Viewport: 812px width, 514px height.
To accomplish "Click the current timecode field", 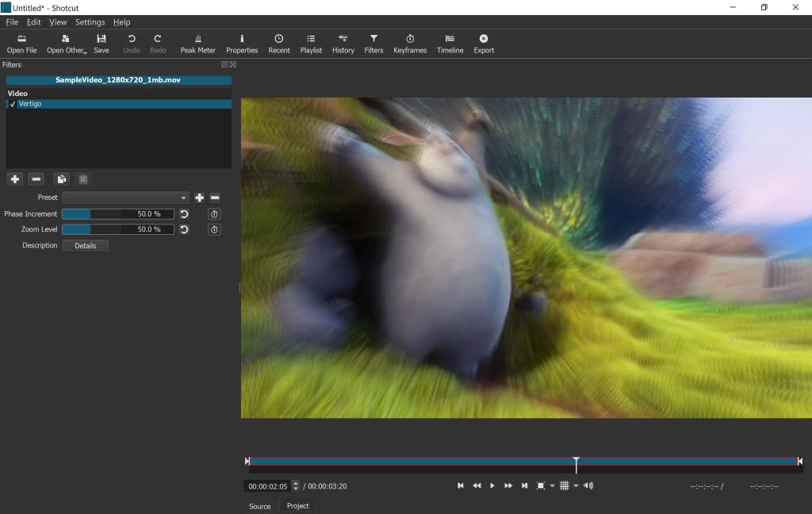I will 269,486.
